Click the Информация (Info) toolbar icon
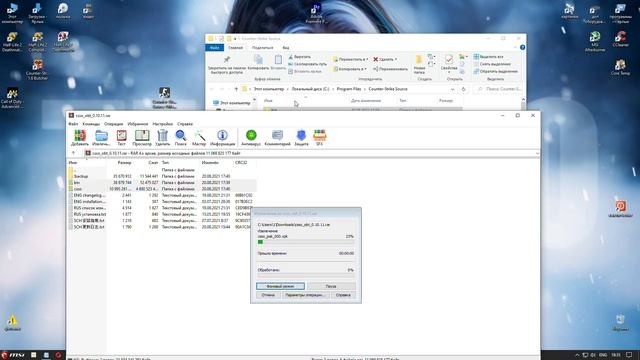Screen dimensions: 640x360 coord(222,136)
